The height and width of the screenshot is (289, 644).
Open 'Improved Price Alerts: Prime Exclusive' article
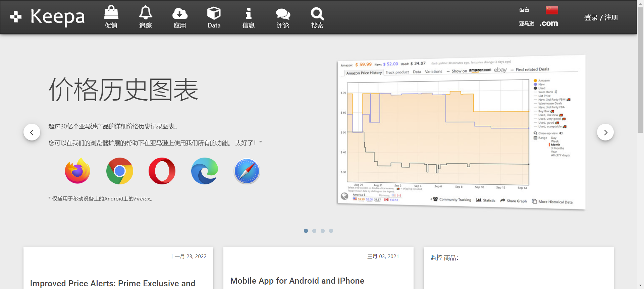point(113,283)
